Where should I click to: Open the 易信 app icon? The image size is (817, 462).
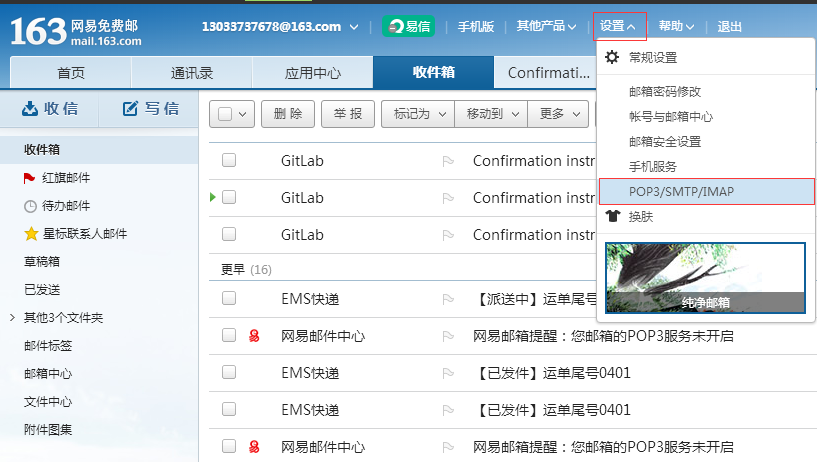pyautogui.click(x=408, y=26)
